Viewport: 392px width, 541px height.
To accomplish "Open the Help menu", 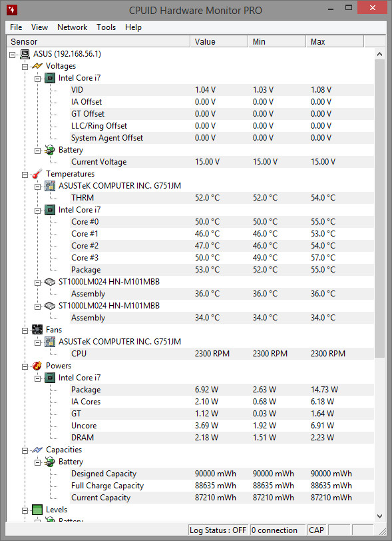I will pos(133,27).
